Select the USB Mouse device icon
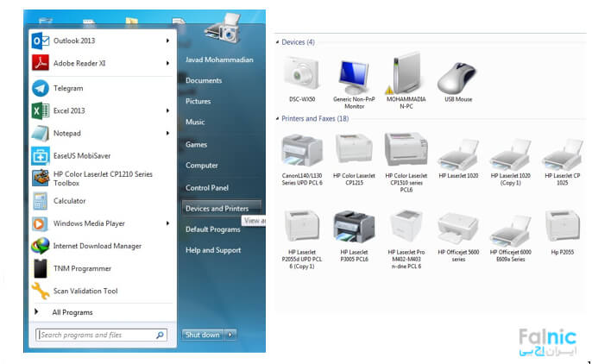The width and height of the screenshot is (592, 364). [457, 77]
